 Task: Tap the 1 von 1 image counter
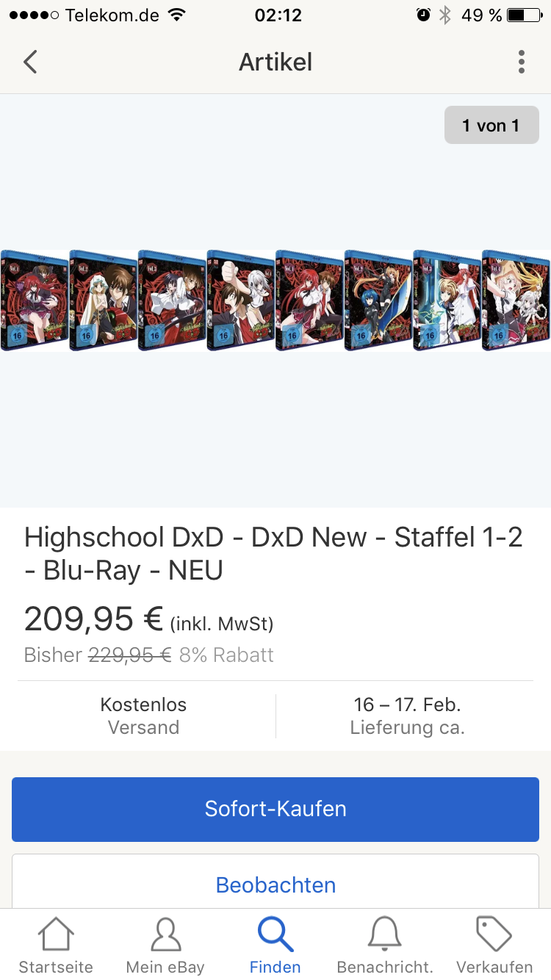(491, 126)
